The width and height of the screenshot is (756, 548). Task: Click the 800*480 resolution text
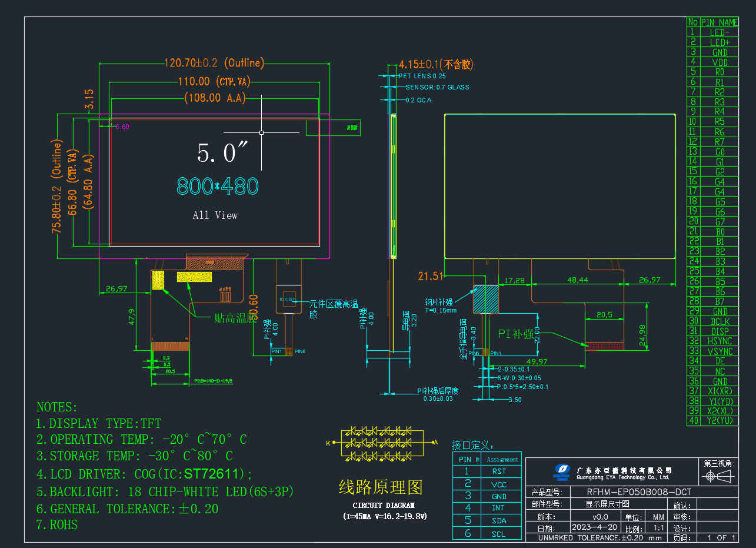point(218,186)
